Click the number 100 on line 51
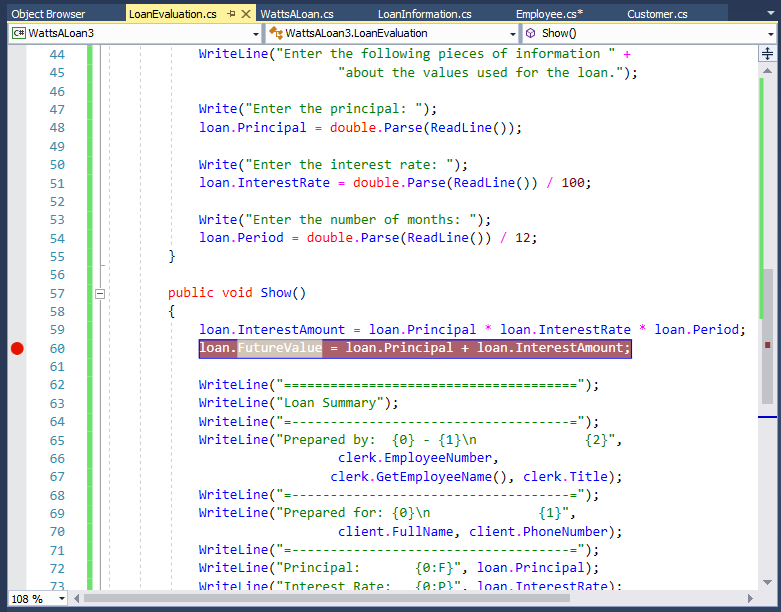Viewport: 781px width, 612px height. point(573,183)
